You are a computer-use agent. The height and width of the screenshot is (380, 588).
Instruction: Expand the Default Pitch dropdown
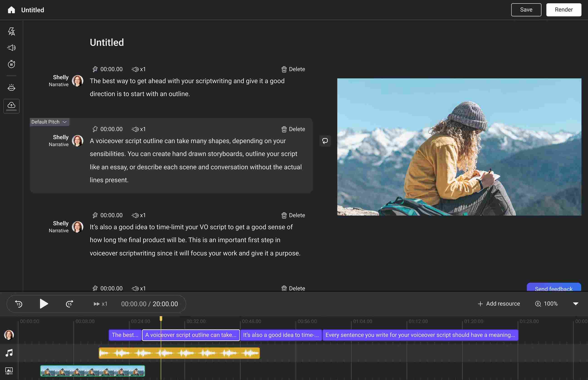(x=49, y=122)
